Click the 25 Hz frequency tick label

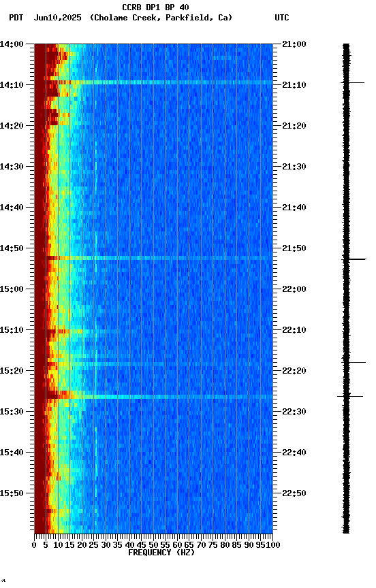click(94, 545)
